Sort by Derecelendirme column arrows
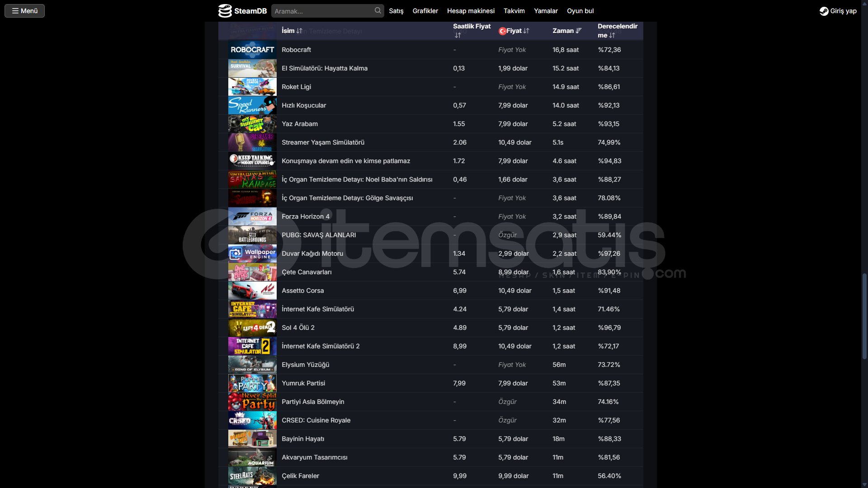This screenshot has height=488, width=868. tap(612, 35)
